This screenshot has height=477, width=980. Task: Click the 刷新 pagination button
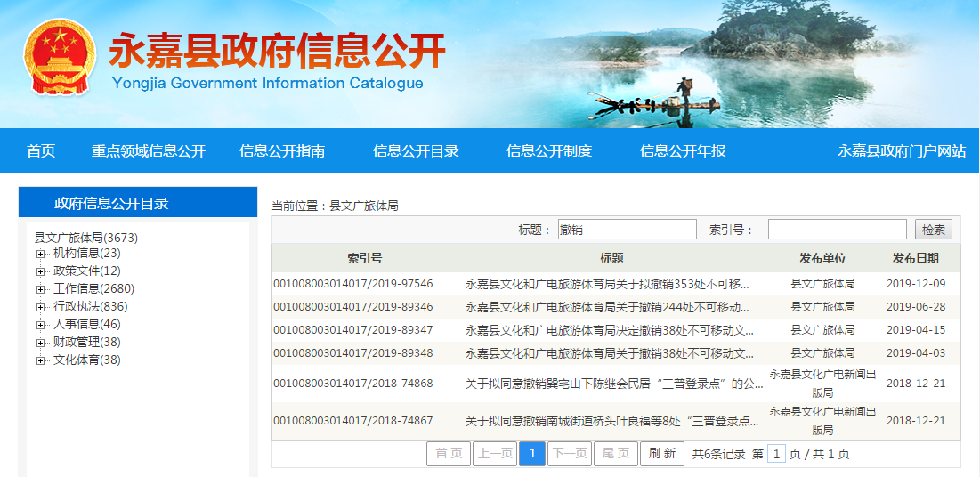click(x=662, y=454)
